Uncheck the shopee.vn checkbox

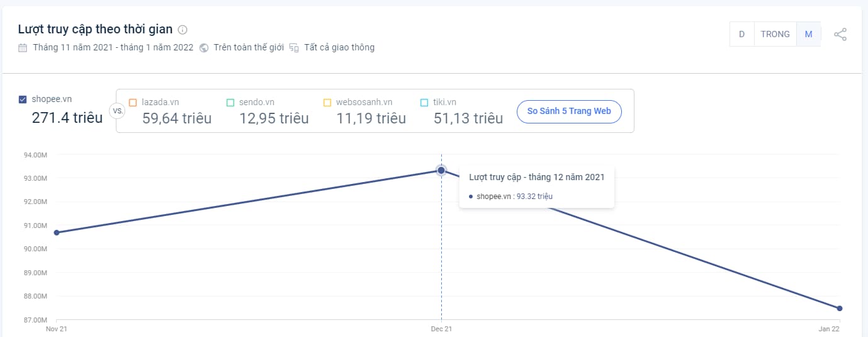tap(23, 99)
